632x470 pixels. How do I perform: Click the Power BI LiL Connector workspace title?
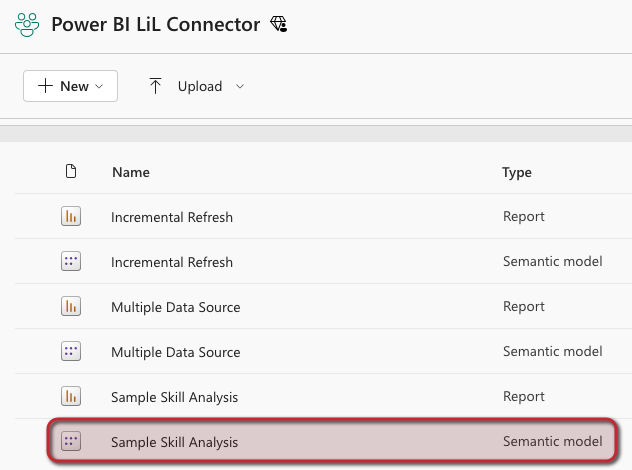tap(156, 25)
